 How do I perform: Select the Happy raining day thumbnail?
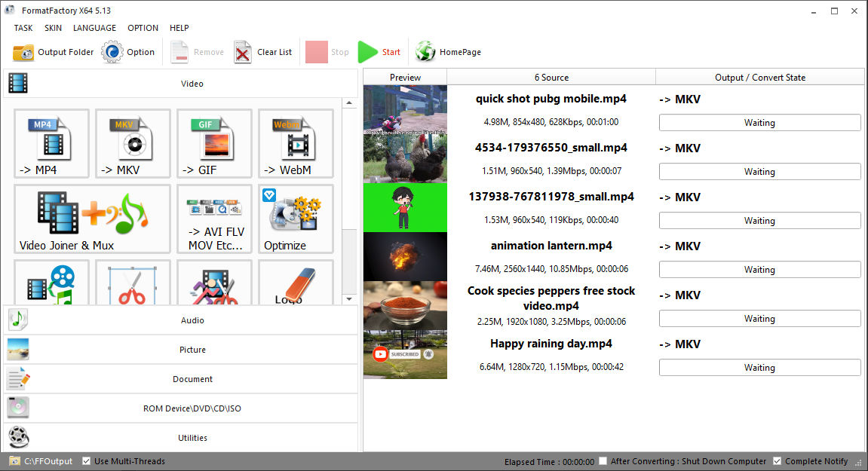(405, 354)
